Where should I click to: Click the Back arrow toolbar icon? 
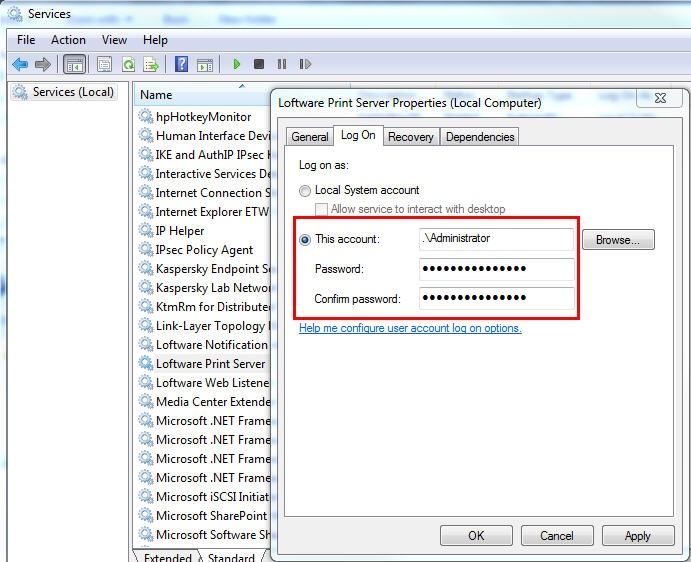point(20,65)
